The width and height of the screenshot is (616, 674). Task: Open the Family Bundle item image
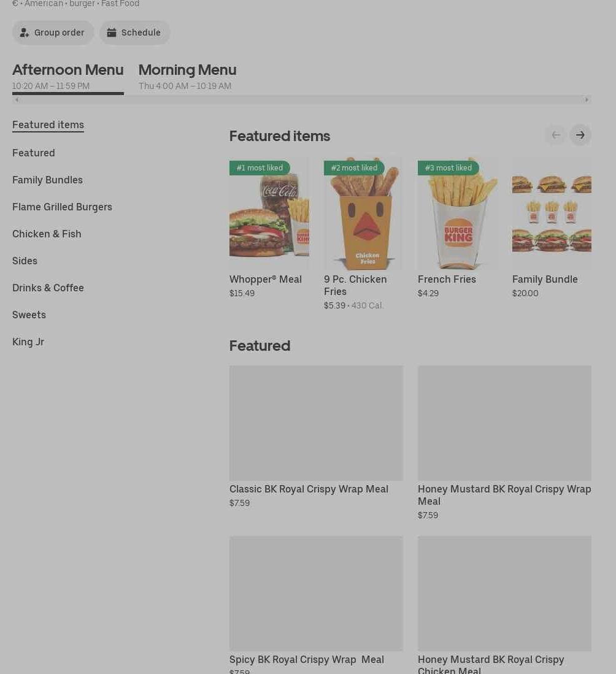click(x=552, y=213)
